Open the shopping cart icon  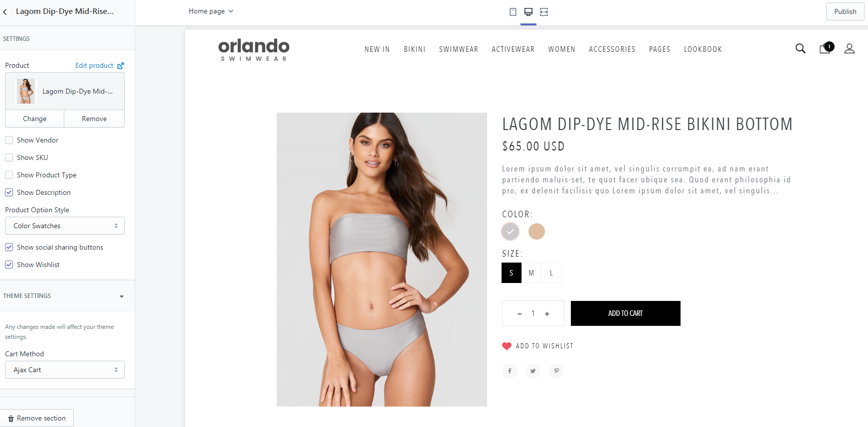(826, 48)
